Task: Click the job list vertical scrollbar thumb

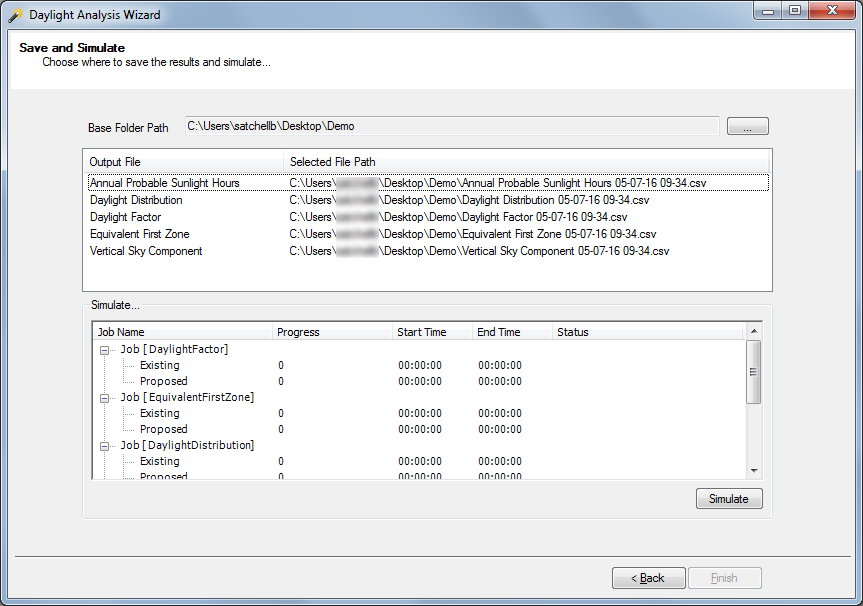Action: coord(754,372)
